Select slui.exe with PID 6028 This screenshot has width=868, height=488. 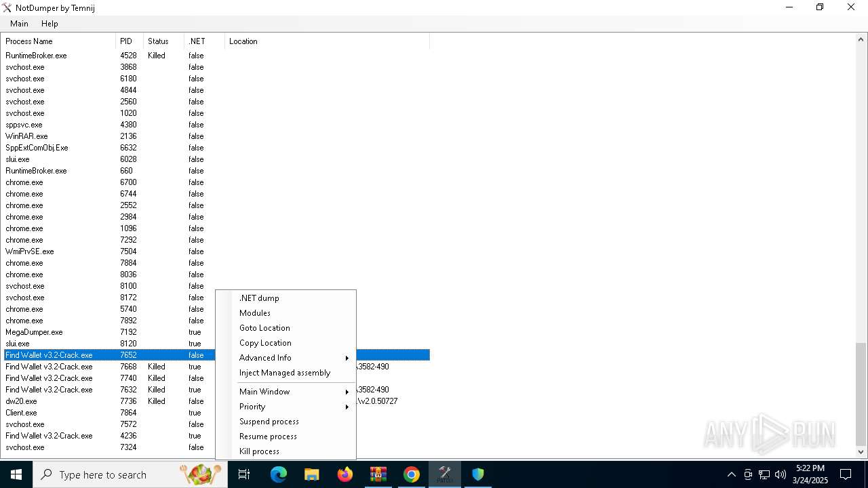216,159
